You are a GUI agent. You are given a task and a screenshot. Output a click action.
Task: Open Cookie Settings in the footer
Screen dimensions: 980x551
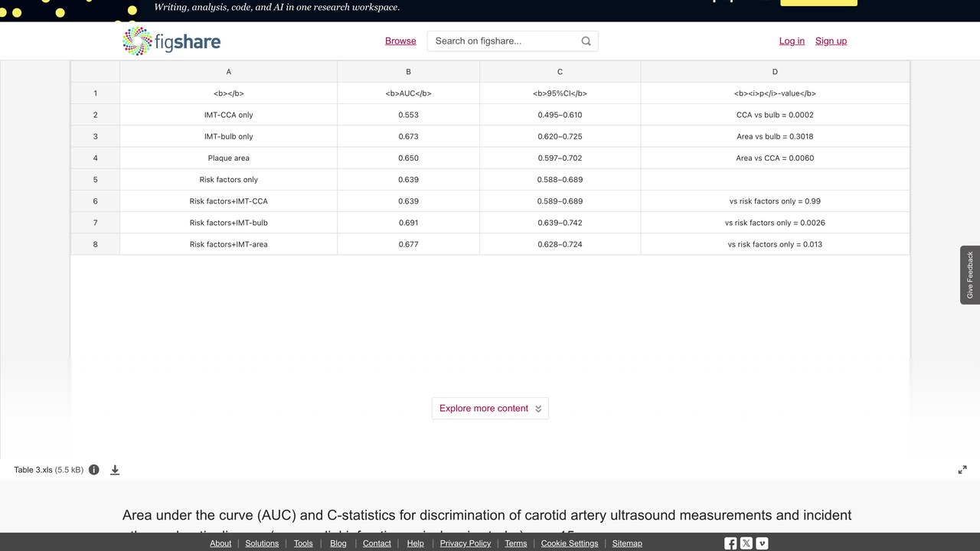[x=570, y=543]
